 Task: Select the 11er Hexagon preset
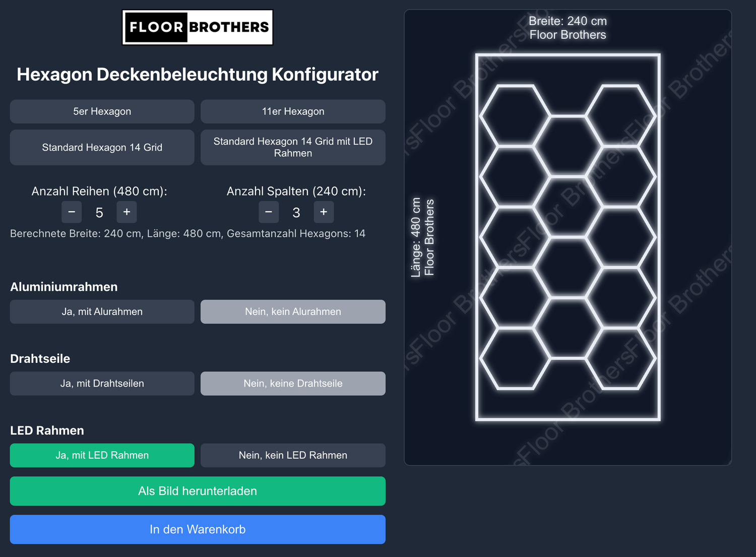293,111
